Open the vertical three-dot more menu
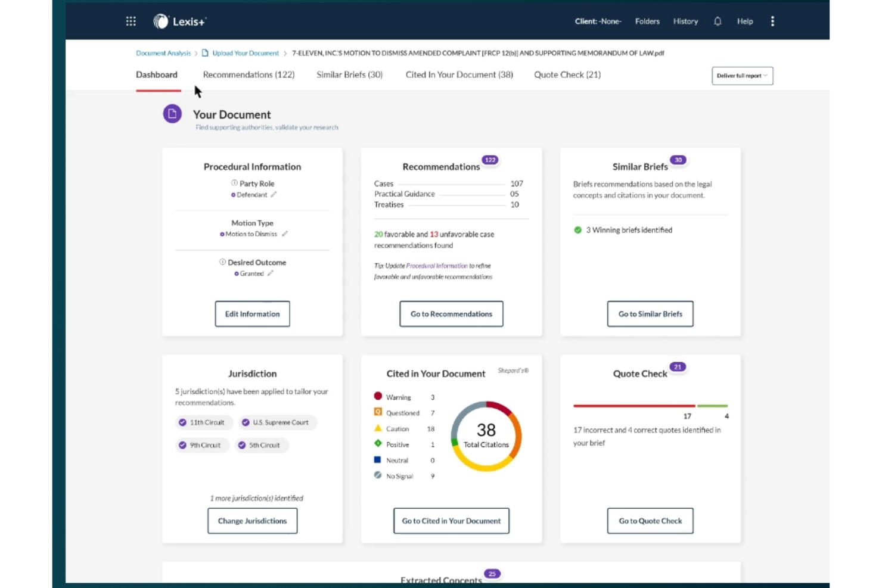Image resolution: width=882 pixels, height=588 pixels. [772, 21]
